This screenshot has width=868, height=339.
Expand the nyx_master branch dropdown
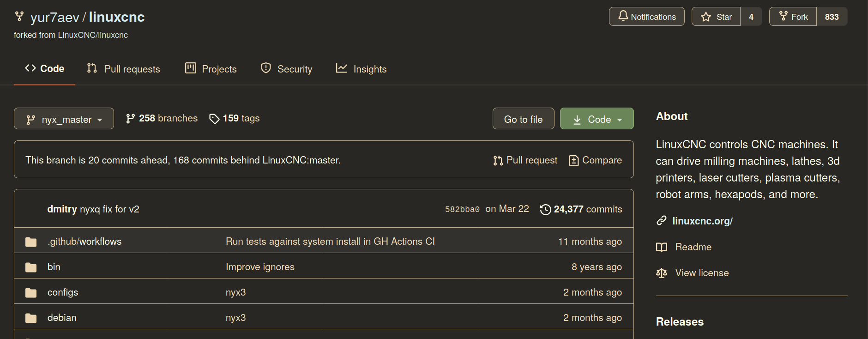click(x=64, y=119)
